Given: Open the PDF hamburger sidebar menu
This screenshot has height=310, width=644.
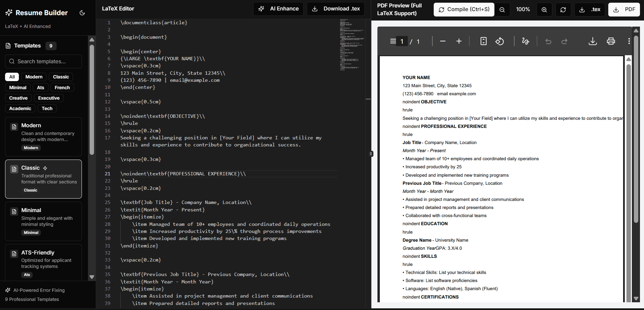Looking at the screenshot, I should tap(393, 41).
